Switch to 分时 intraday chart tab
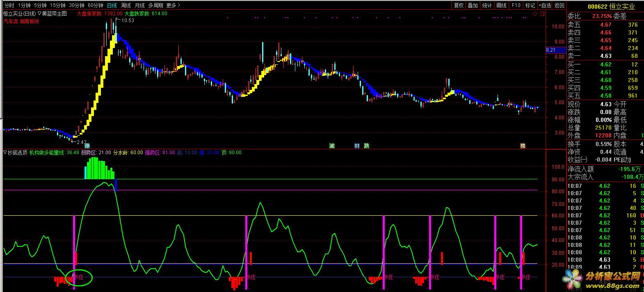This screenshot has height=292, width=644. [x=9, y=5]
